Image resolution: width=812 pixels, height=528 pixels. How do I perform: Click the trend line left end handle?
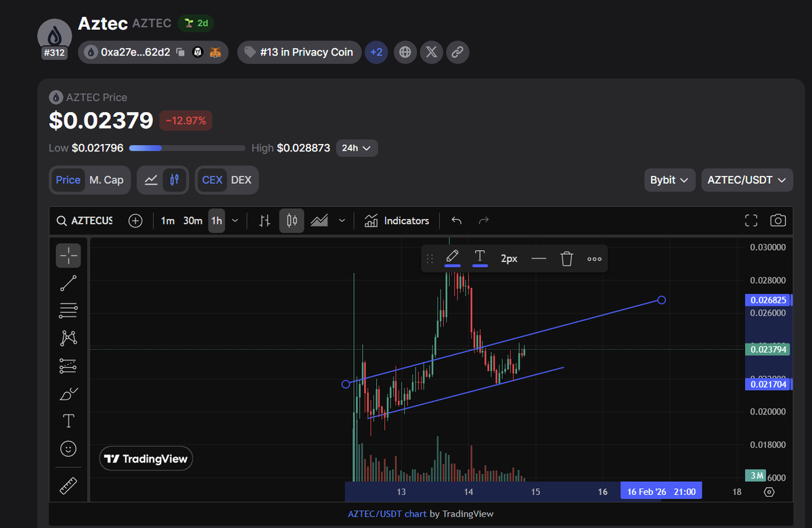coord(346,384)
